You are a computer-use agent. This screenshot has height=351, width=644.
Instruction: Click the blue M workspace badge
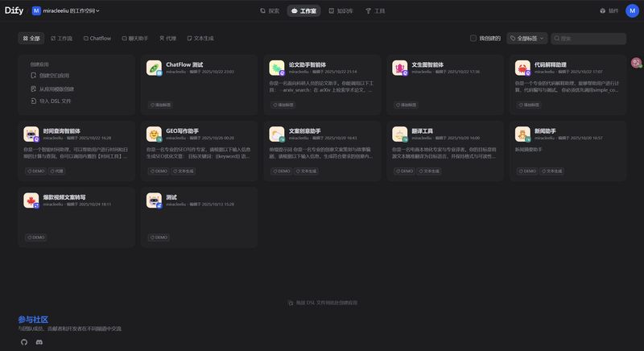pyautogui.click(x=36, y=10)
